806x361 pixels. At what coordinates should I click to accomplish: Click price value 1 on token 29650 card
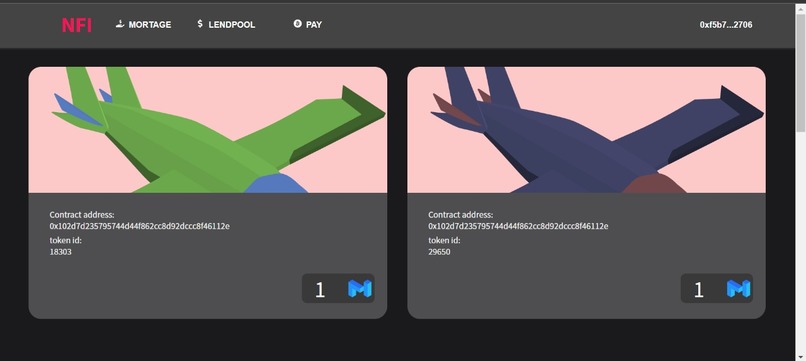(699, 290)
